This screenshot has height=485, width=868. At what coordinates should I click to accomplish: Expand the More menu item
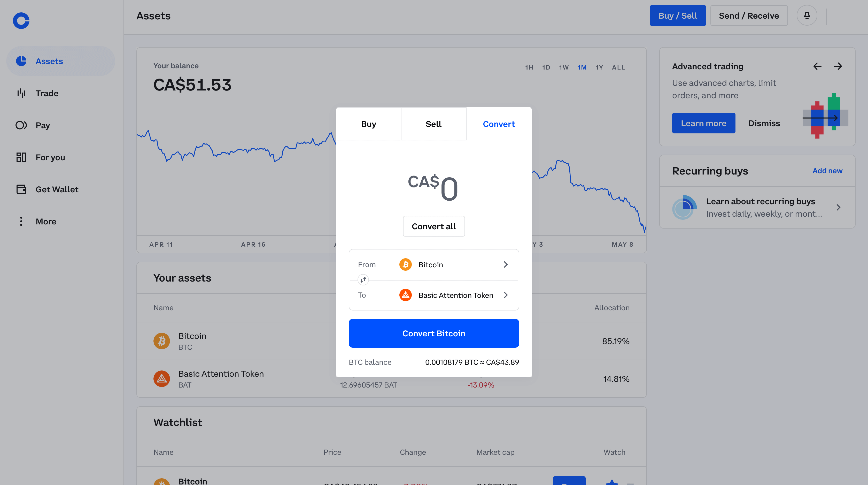coord(46,221)
